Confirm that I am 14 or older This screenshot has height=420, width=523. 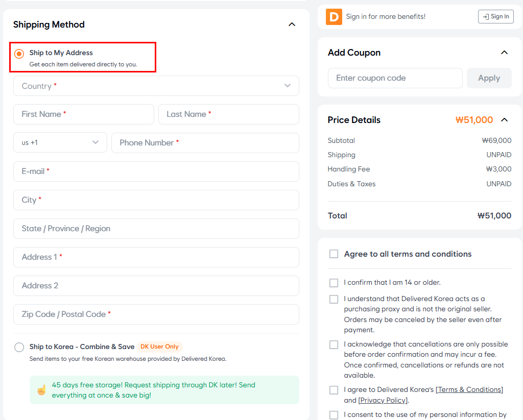pos(334,283)
